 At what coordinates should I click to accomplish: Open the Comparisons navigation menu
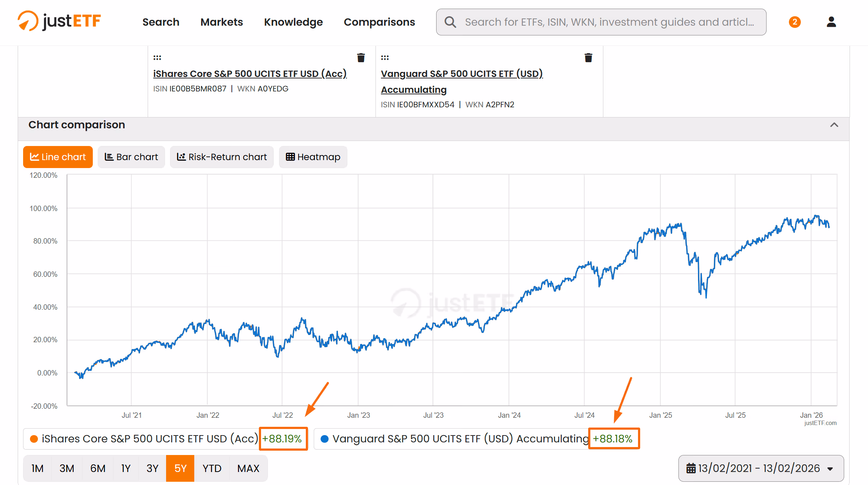point(379,22)
